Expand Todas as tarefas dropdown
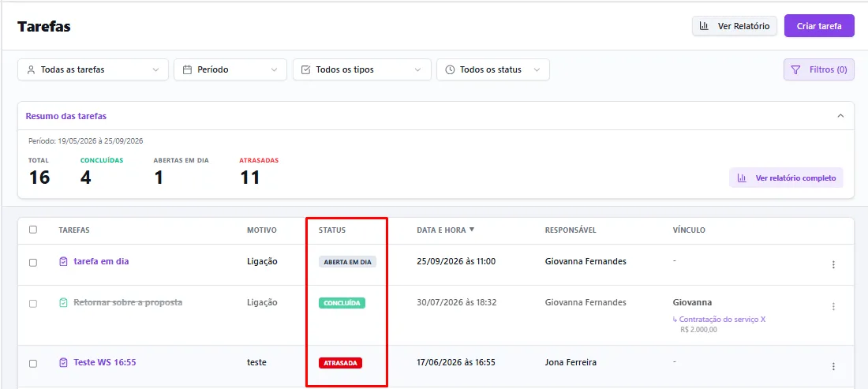Screen dimensions: 868x389 93,69
